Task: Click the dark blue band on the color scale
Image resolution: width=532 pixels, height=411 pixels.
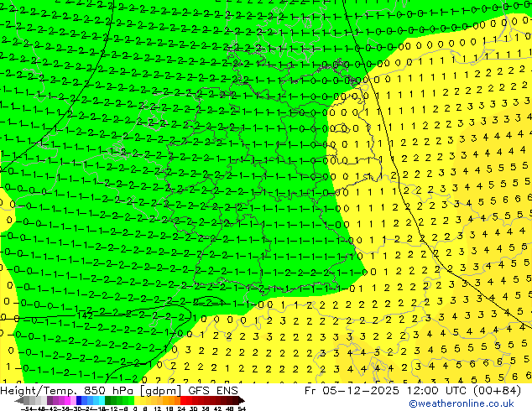Action: (x=79, y=400)
